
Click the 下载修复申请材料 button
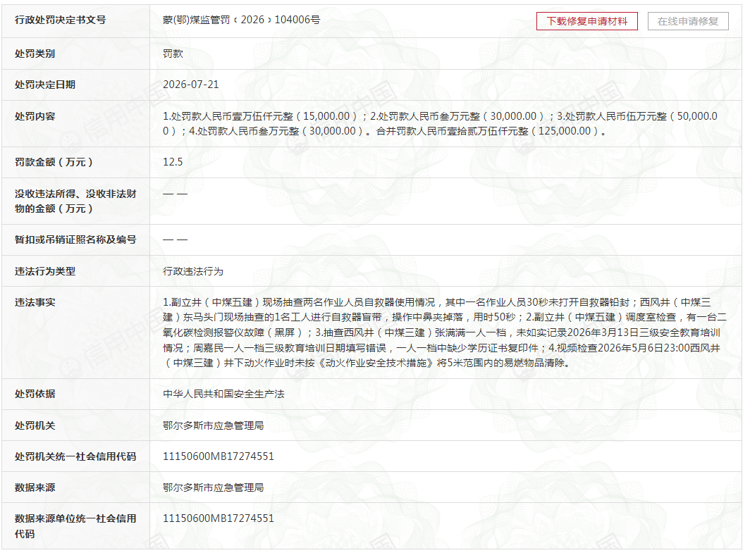586,21
